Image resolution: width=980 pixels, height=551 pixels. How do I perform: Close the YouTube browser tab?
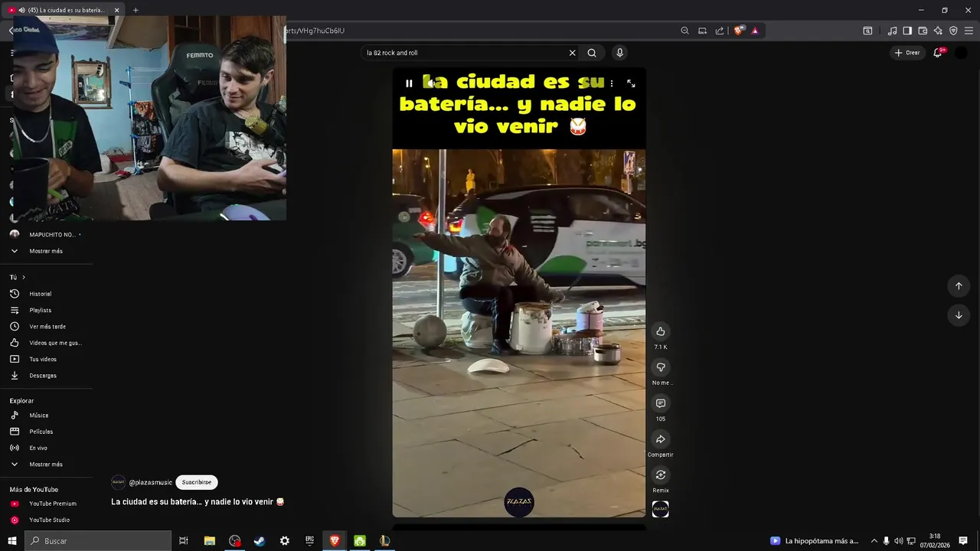click(116, 10)
